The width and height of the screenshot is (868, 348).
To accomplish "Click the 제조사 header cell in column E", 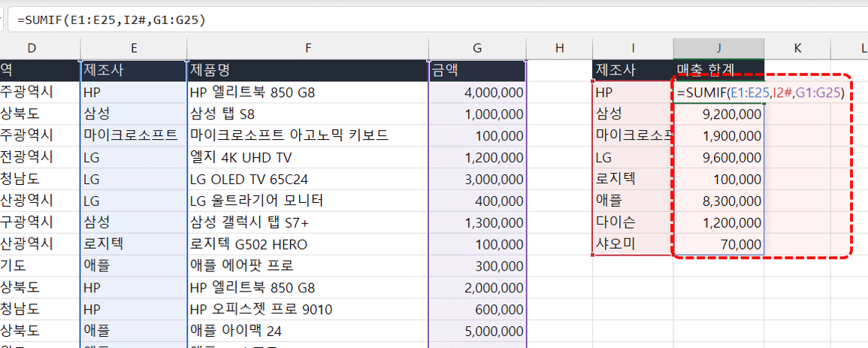I will coord(134,70).
